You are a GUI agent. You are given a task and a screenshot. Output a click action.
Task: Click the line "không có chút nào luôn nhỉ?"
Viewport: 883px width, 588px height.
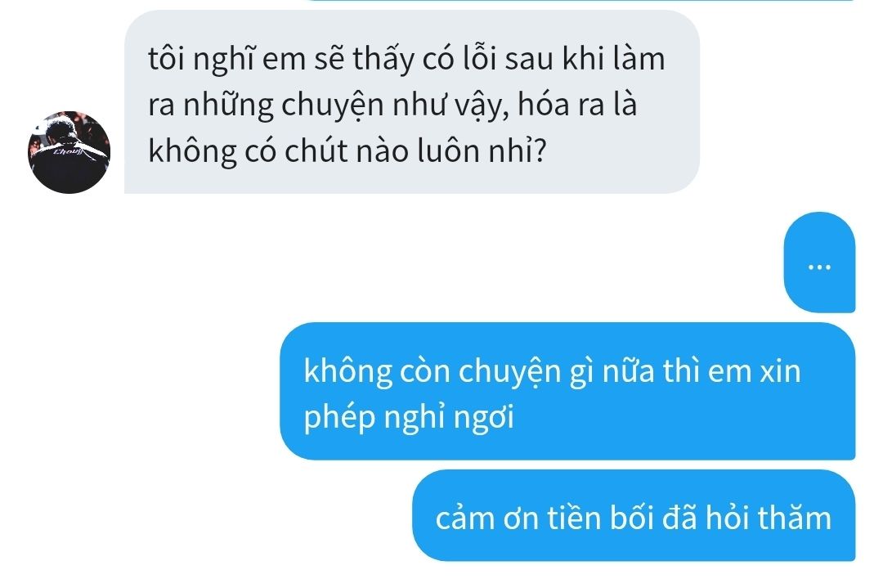347,151
